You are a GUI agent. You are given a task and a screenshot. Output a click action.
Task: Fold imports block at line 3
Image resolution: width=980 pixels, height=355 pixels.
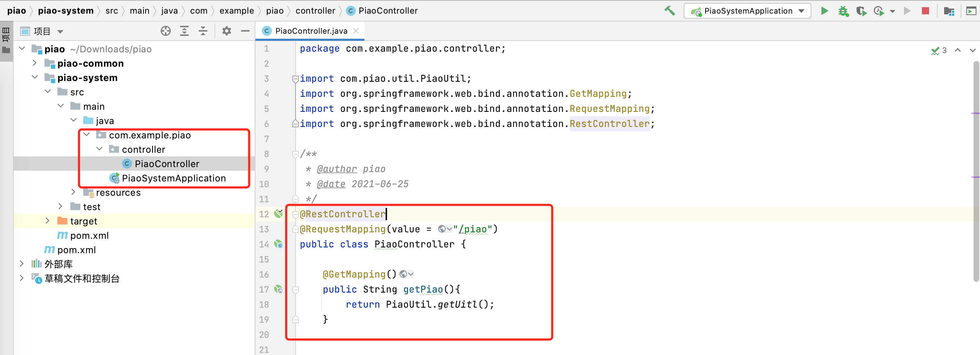(295, 79)
